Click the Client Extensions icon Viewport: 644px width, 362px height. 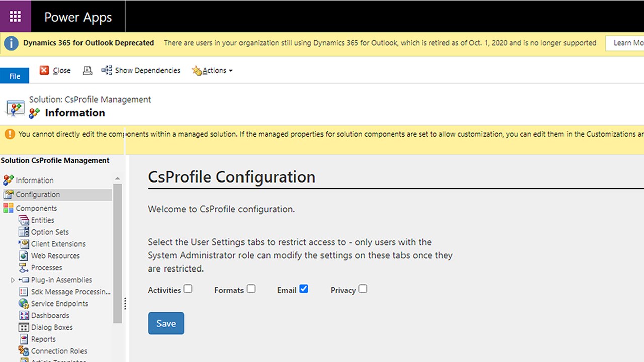coord(24,244)
